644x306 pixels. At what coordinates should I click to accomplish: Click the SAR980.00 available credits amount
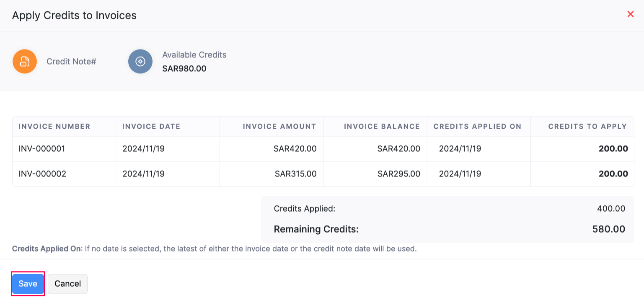(x=185, y=68)
